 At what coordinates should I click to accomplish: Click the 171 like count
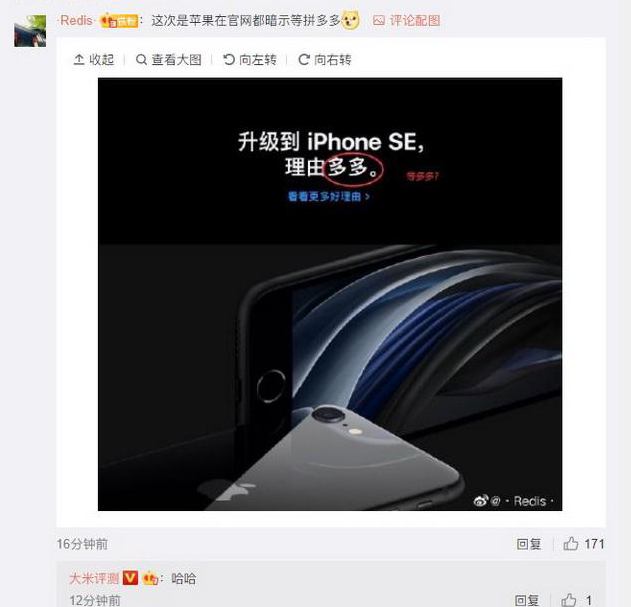tap(594, 544)
